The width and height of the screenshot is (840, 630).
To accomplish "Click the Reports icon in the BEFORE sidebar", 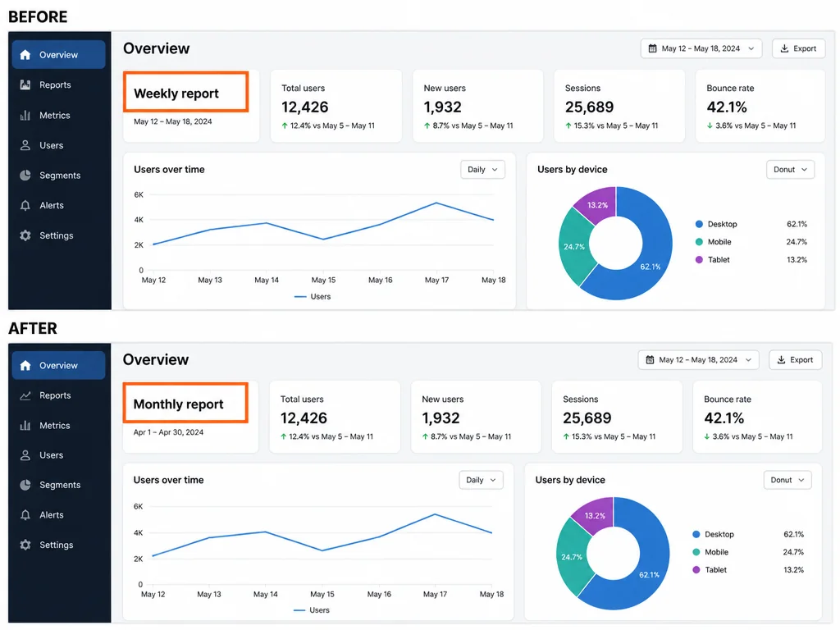I will tap(25, 84).
